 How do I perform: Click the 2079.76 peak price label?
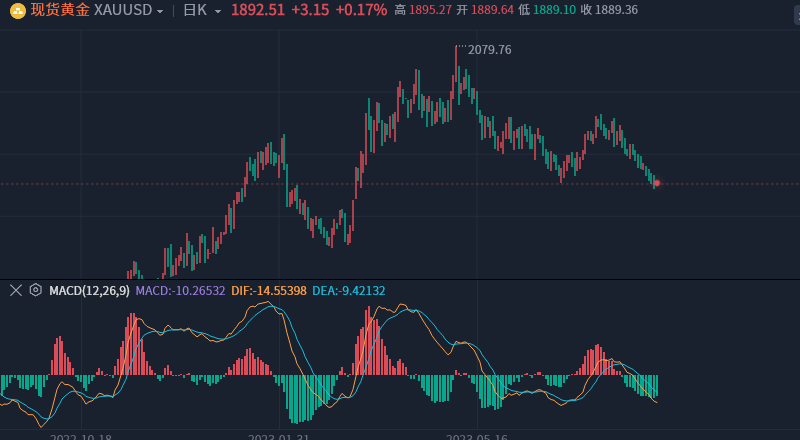(489, 50)
